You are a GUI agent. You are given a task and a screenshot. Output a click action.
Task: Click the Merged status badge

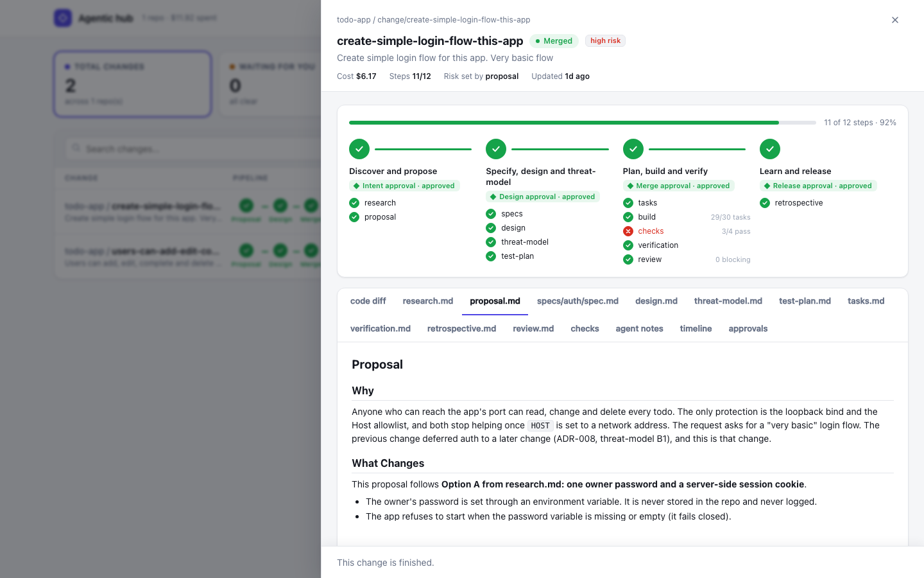coord(554,41)
